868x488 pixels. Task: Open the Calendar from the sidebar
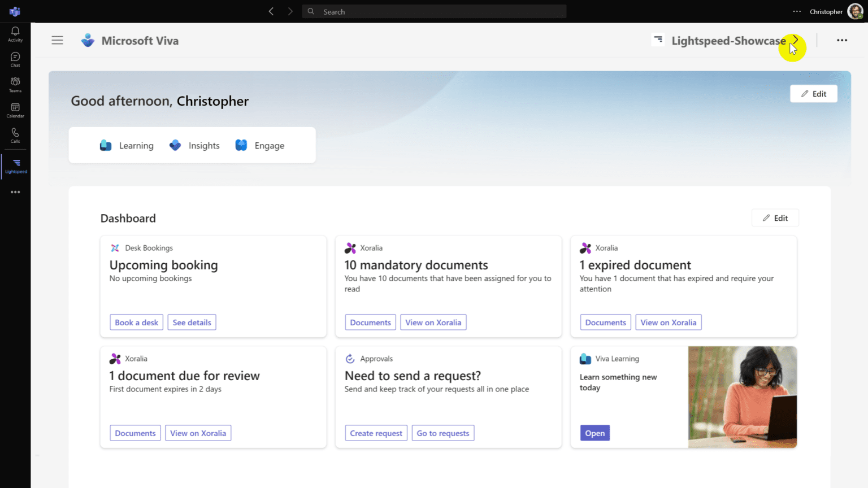pos(15,109)
